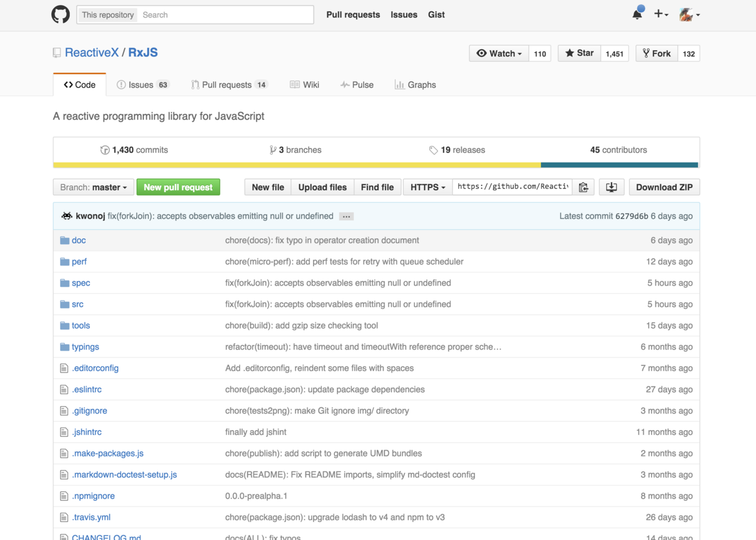Click the repository book icon
Viewport: 756px width, 540px height.
click(57, 53)
